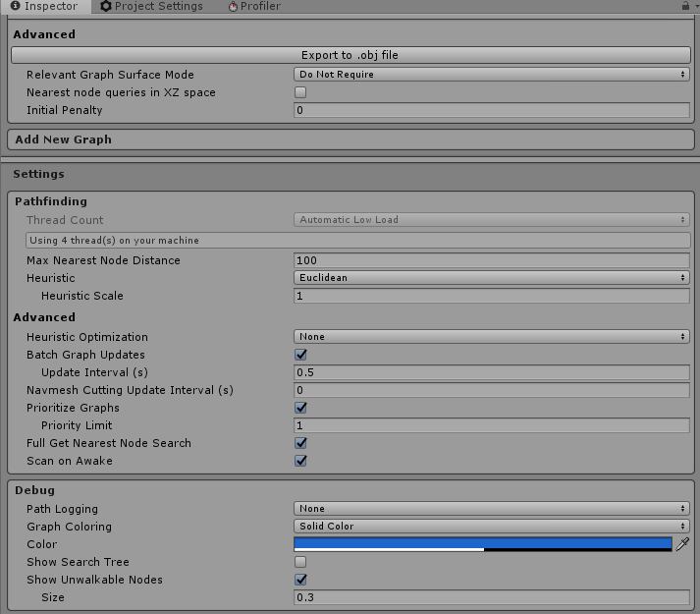Screen dimensions: 700x614
Task: Toggle Scan on Awake checkbox
Action: 300,461
